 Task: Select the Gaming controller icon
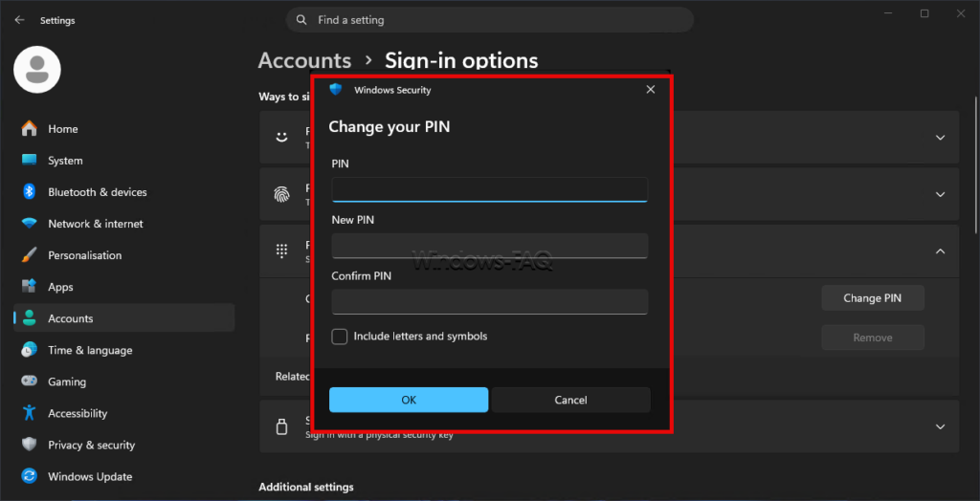coord(30,381)
